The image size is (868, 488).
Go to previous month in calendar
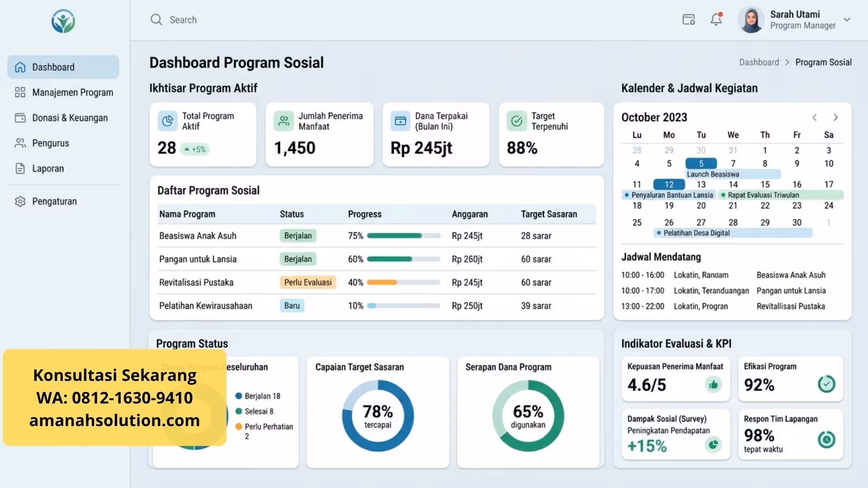pyautogui.click(x=815, y=117)
